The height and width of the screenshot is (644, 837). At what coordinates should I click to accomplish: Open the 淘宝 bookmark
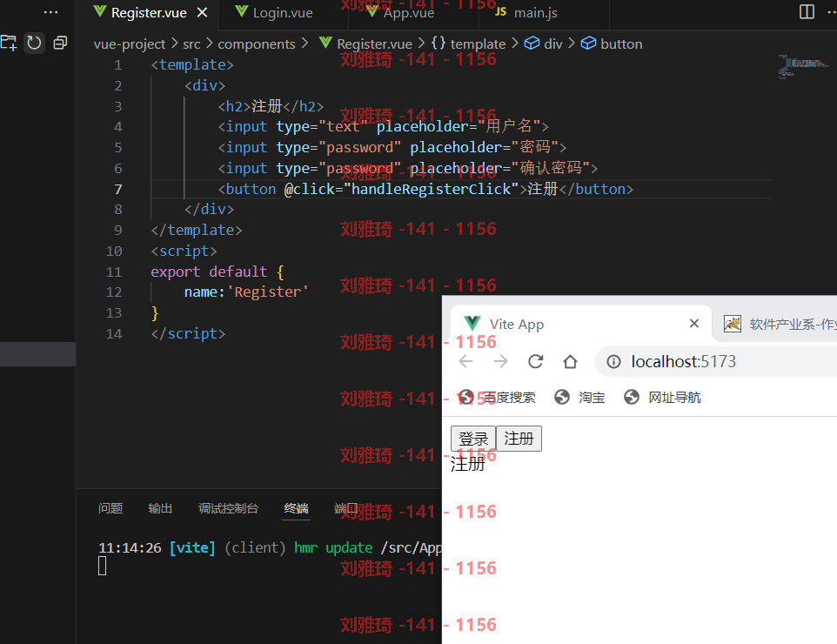click(579, 398)
